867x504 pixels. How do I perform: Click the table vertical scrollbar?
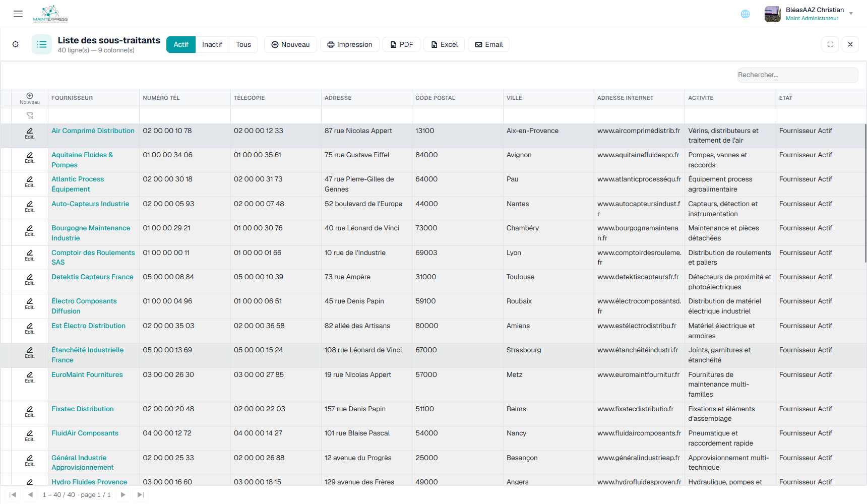tap(865, 194)
